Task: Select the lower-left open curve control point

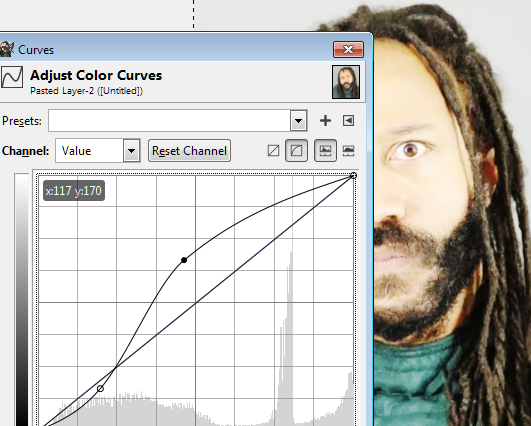Action: point(100,388)
